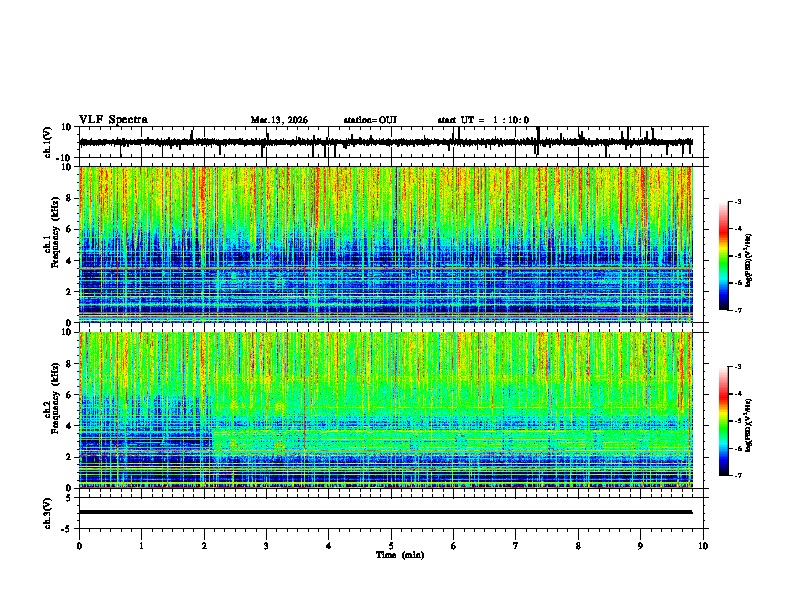The width and height of the screenshot is (792, 612).
Task: Select the "ch.3(V)" axis label
Action: 47,514
